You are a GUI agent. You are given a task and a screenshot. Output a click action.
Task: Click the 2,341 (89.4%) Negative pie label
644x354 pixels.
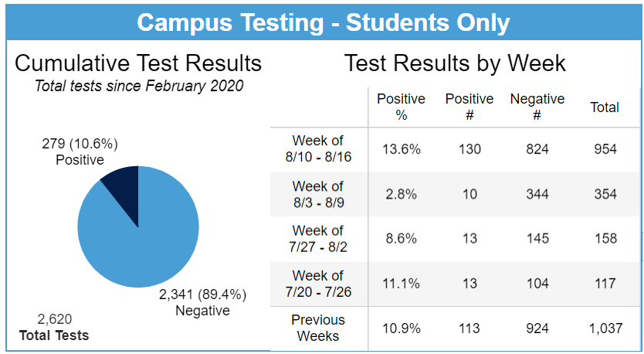[202, 302]
